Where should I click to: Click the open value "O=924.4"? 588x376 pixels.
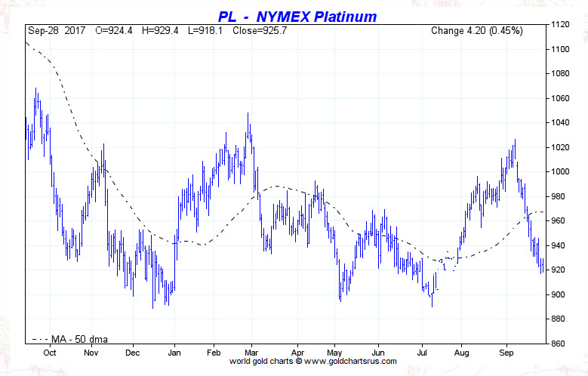click(x=114, y=31)
